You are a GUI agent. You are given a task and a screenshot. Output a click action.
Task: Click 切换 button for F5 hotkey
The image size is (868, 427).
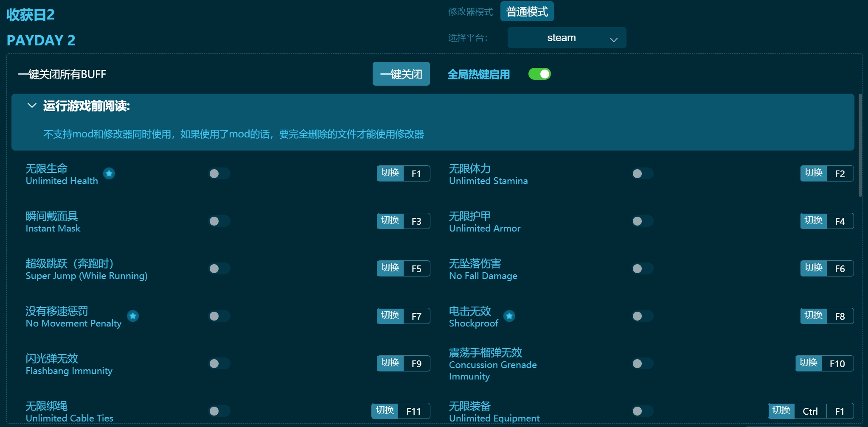click(390, 268)
